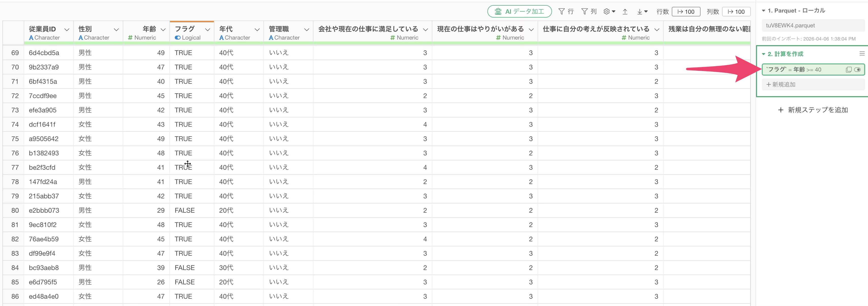Click the 行数 100 row count field
This screenshot has width=868, height=306.
pyautogui.click(x=686, y=11)
